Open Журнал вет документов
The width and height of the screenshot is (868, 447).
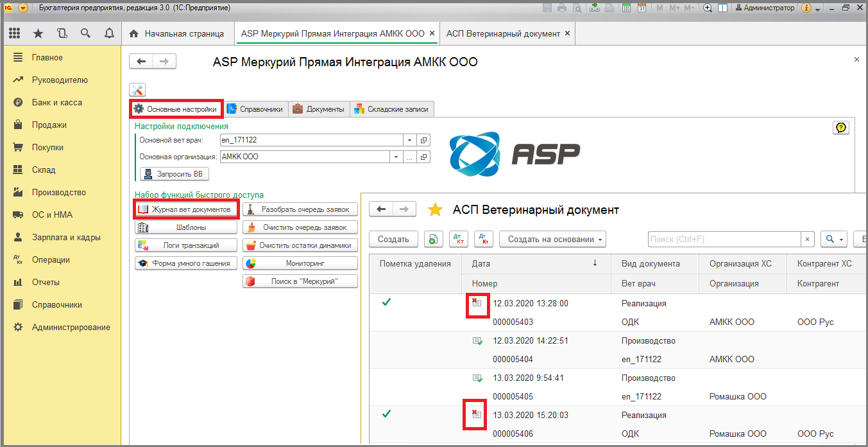pyautogui.click(x=186, y=209)
